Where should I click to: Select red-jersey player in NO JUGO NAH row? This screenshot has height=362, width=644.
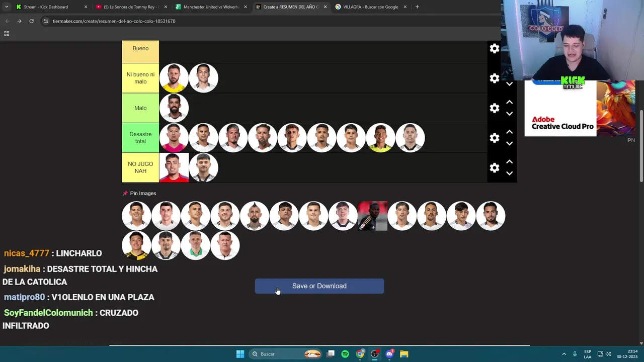coord(174,167)
